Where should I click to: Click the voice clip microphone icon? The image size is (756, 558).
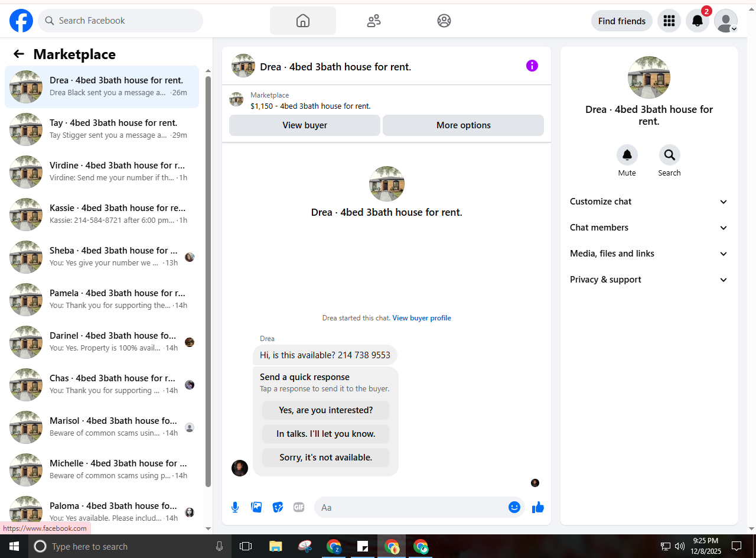tap(235, 507)
